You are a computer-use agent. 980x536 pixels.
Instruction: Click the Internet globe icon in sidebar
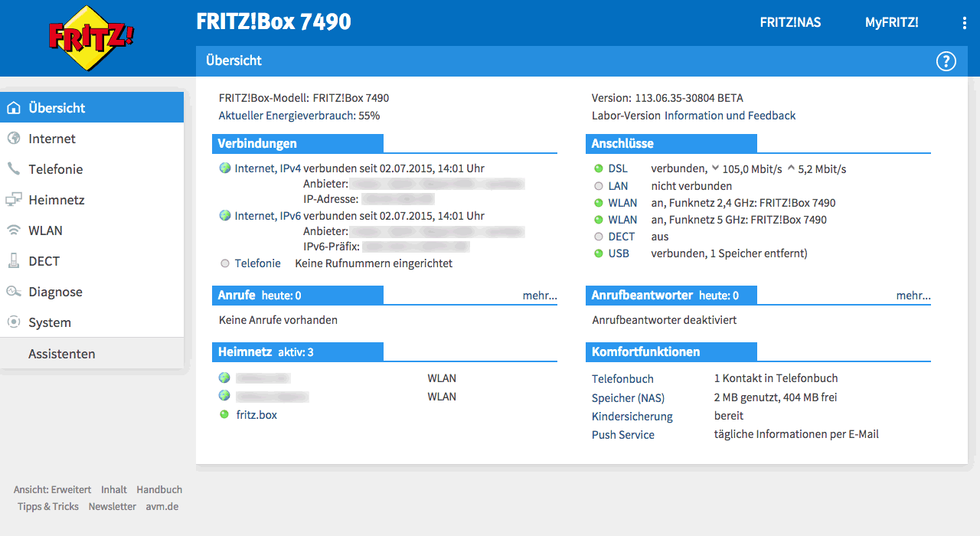(13, 139)
